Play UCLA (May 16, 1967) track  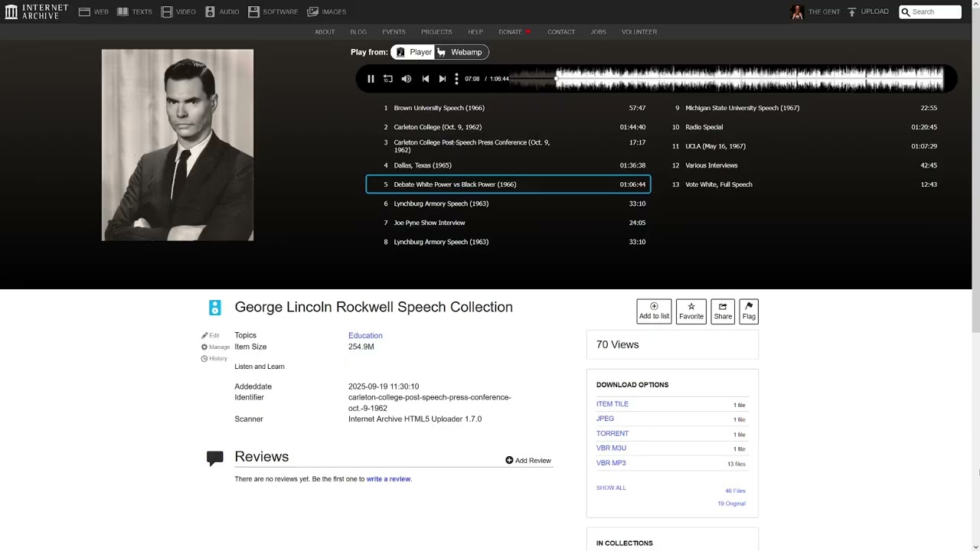800,146
